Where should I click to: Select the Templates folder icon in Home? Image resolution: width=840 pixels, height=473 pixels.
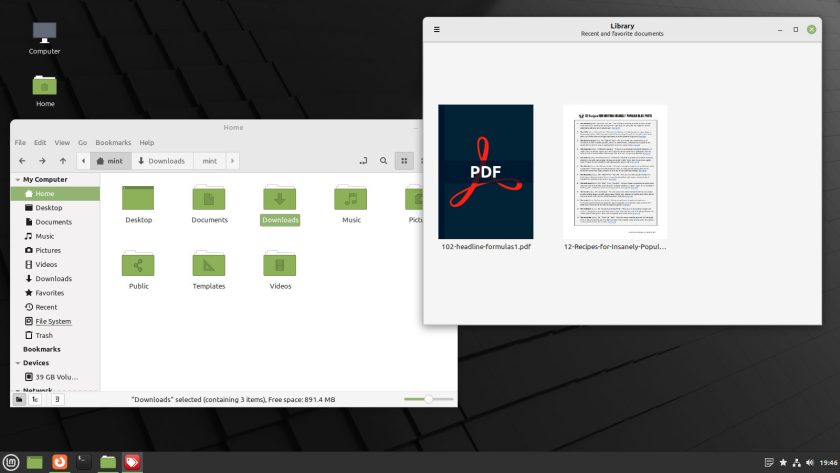click(209, 264)
